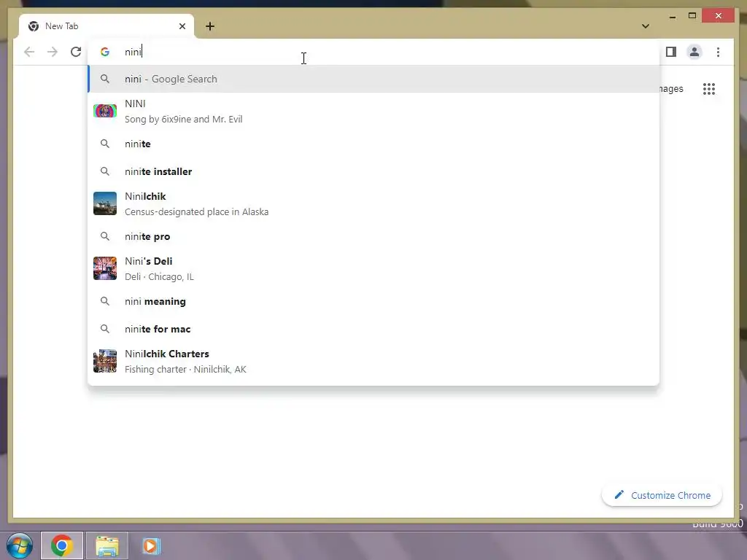Open the side panel icon

[x=671, y=52]
